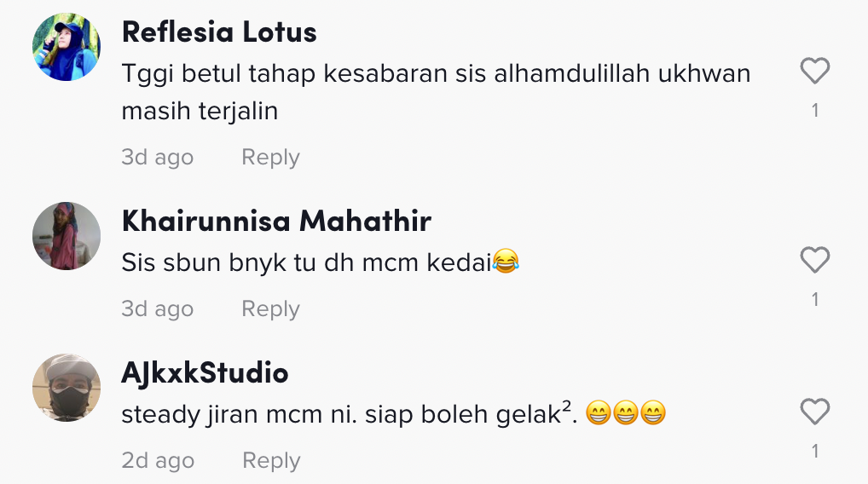This screenshot has width=868, height=484.
Task: Like Reflesia Lotus's comment with heart
Action: (815, 71)
